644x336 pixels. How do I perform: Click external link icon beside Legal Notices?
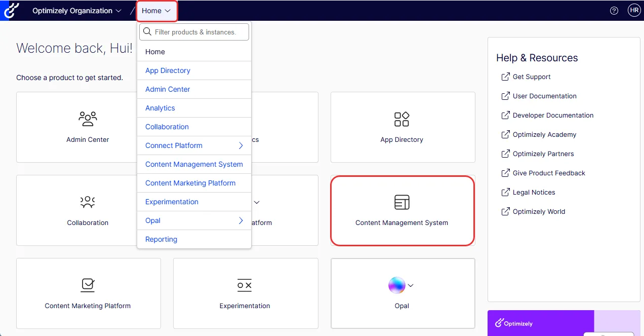click(x=505, y=192)
